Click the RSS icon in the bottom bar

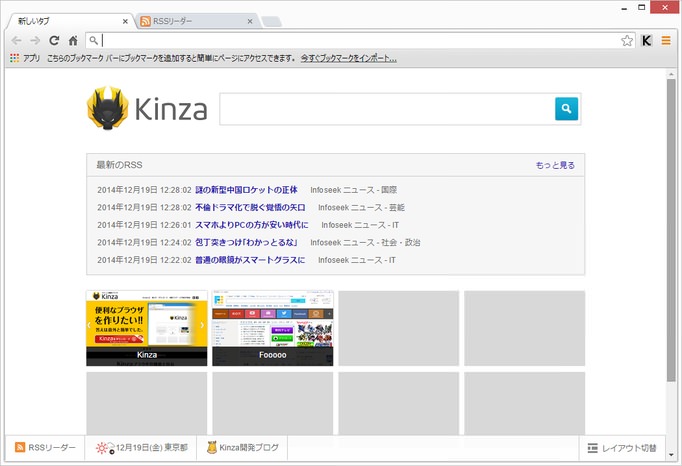(x=20, y=447)
